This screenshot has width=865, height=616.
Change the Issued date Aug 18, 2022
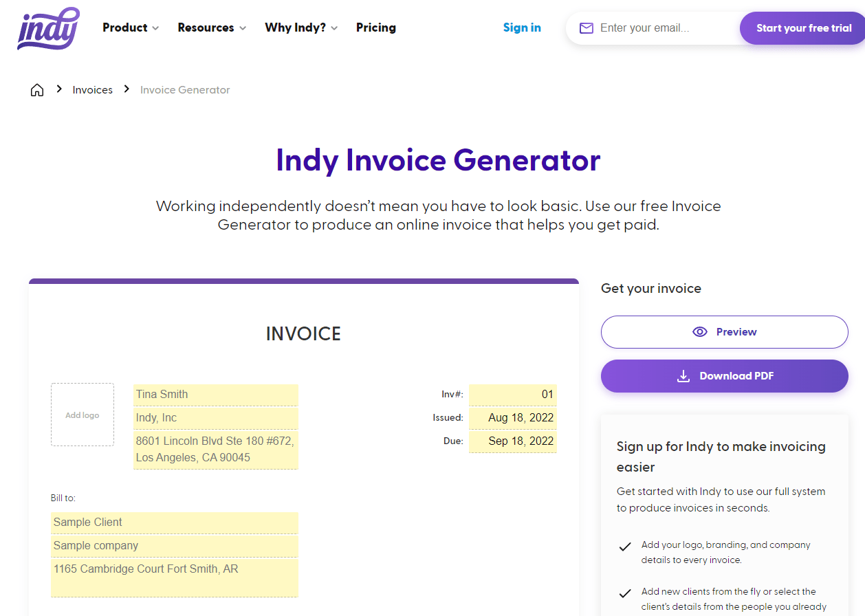[x=512, y=418]
